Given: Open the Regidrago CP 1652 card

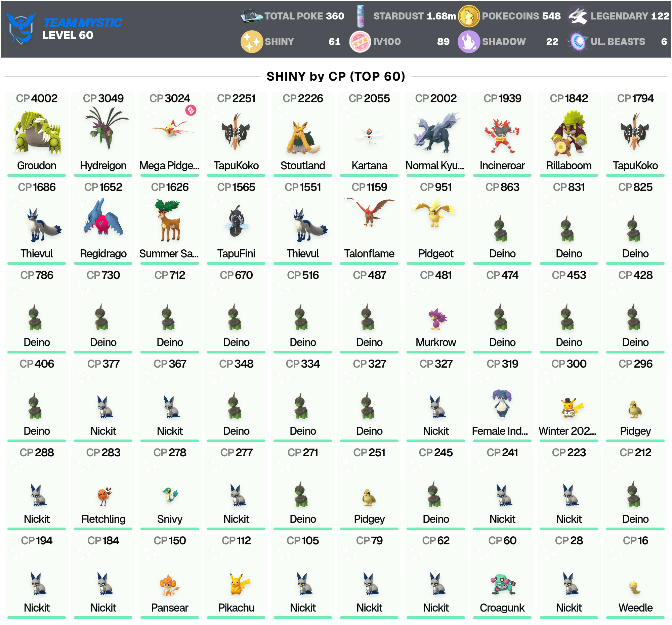Looking at the screenshot, I should click(103, 223).
